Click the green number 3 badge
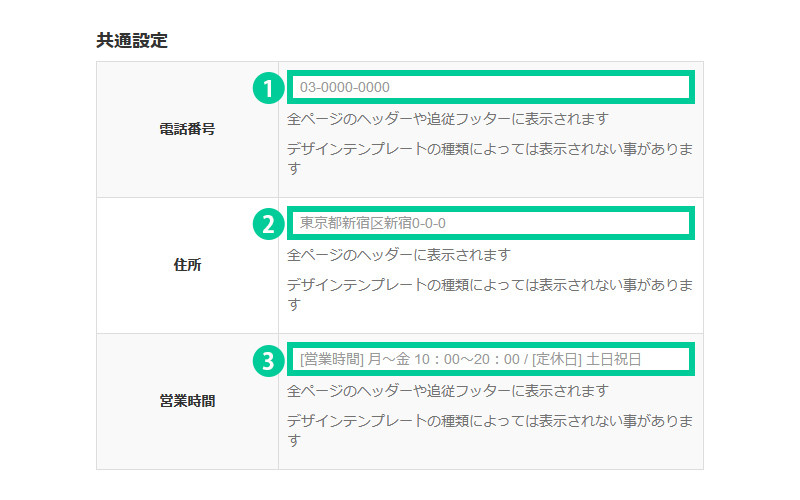The width and height of the screenshot is (800, 500). [266, 360]
